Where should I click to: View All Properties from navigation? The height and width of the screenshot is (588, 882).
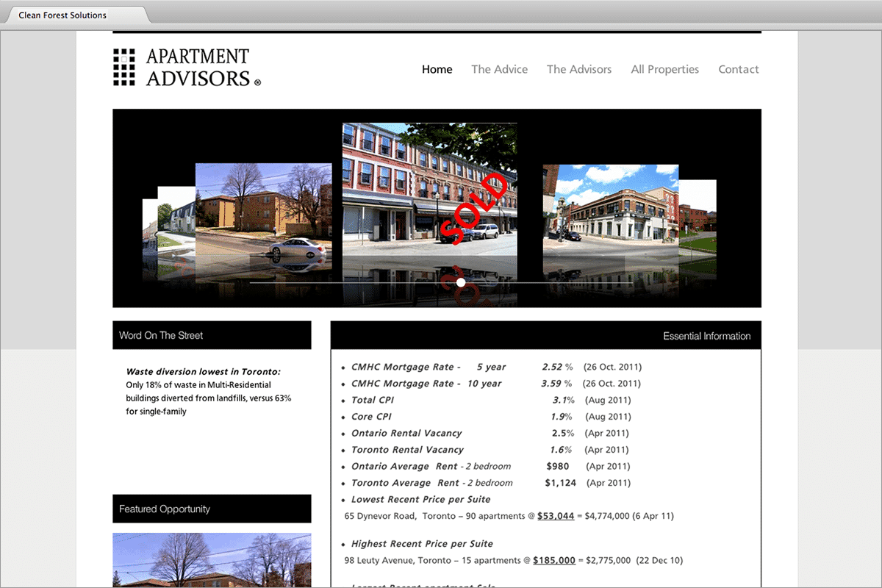[x=664, y=69]
